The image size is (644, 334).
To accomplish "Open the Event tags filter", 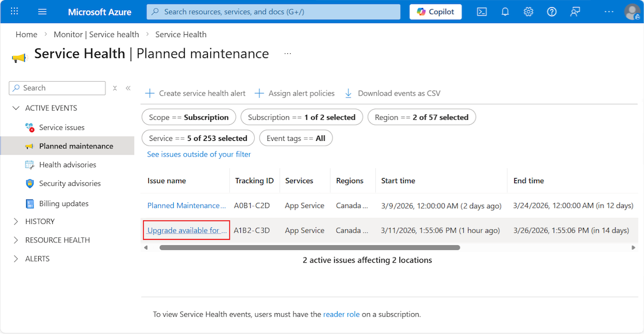I will [x=295, y=138].
